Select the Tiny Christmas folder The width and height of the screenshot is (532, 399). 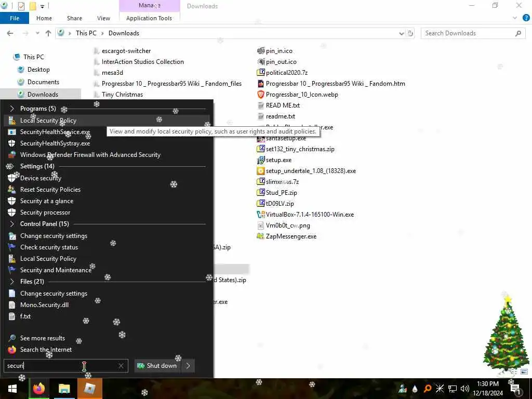[x=118, y=95]
